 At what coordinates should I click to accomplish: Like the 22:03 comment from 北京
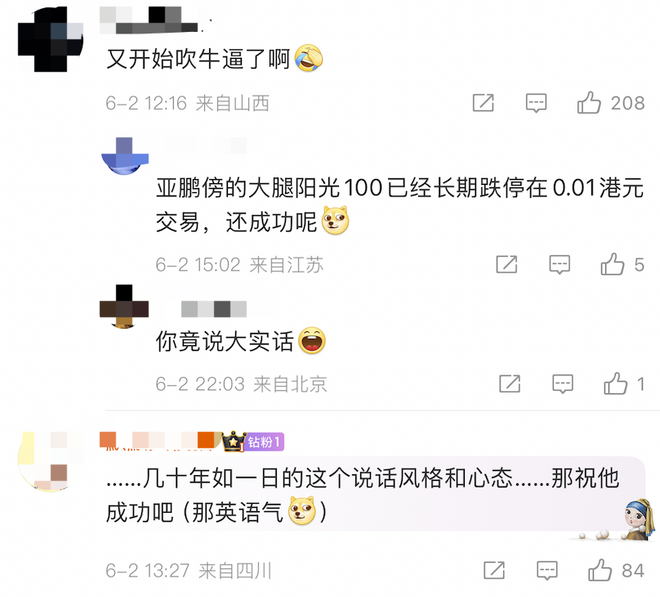[x=616, y=384]
